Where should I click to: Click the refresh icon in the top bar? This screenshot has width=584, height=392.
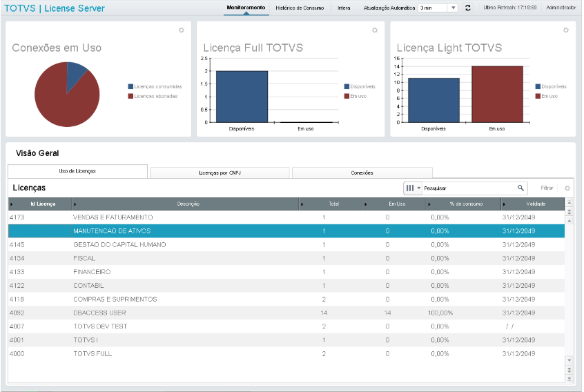tap(468, 8)
